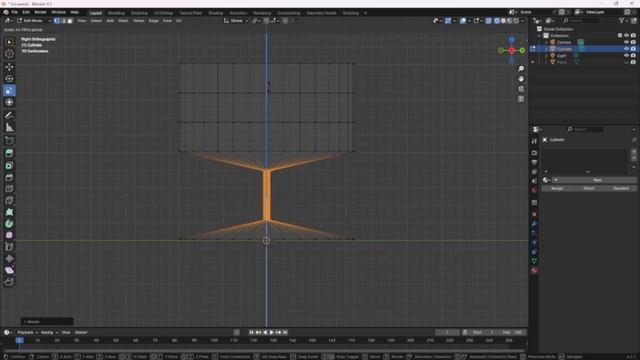
Task: Browse material to link dropdown
Action: (x=547, y=180)
